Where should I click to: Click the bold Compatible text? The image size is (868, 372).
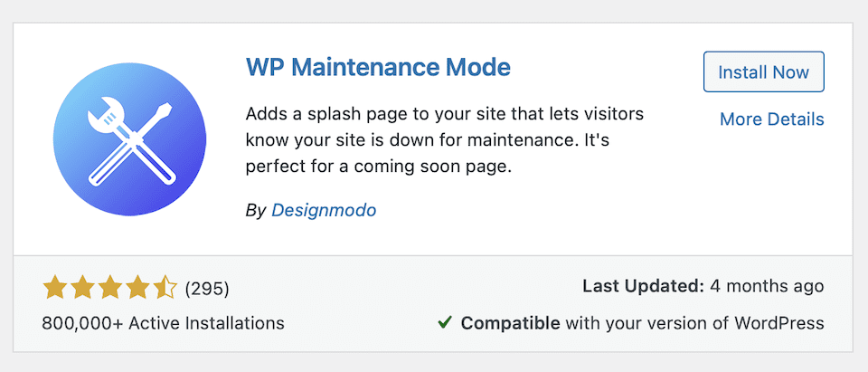(510, 322)
